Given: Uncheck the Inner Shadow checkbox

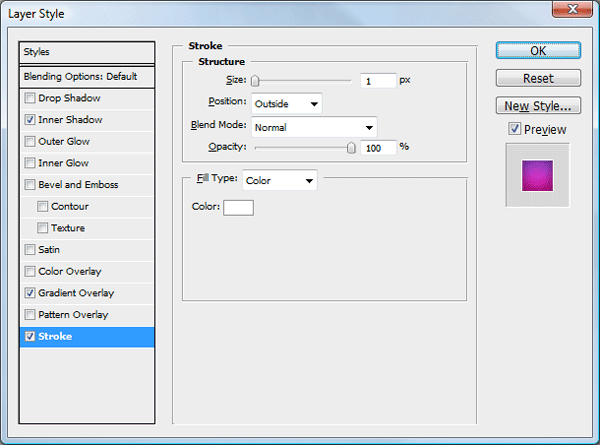Looking at the screenshot, I should pyautogui.click(x=30, y=120).
